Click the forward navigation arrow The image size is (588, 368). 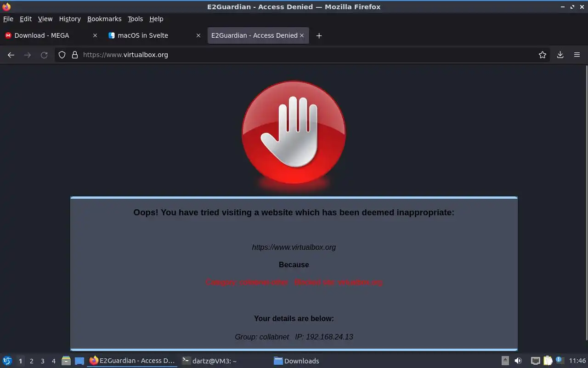point(28,55)
